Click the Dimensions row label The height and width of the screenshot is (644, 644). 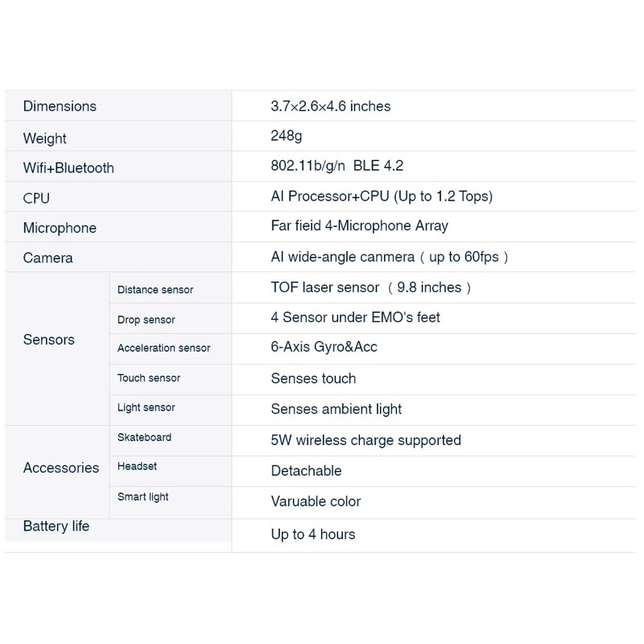pyautogui.click(x=60, y=106)
